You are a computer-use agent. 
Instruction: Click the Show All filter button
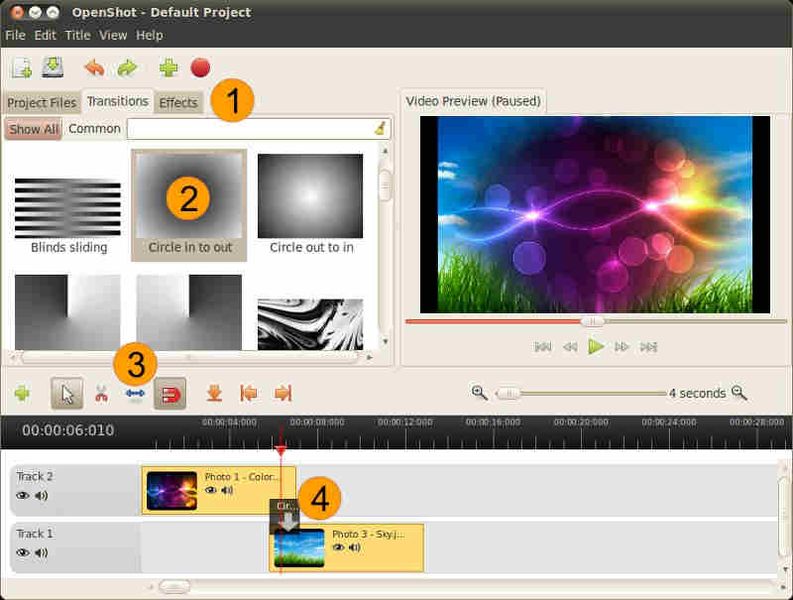pyautogui.click(x=33, y=129)
